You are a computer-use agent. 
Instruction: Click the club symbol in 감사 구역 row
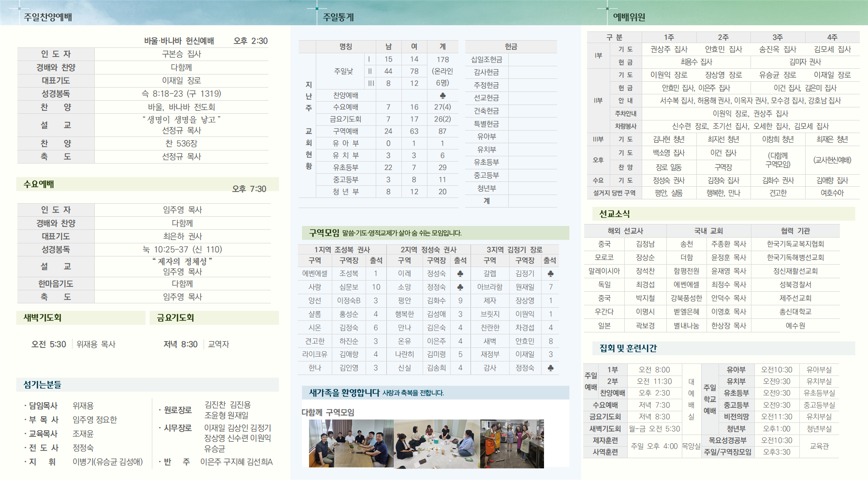pos(550,368)
